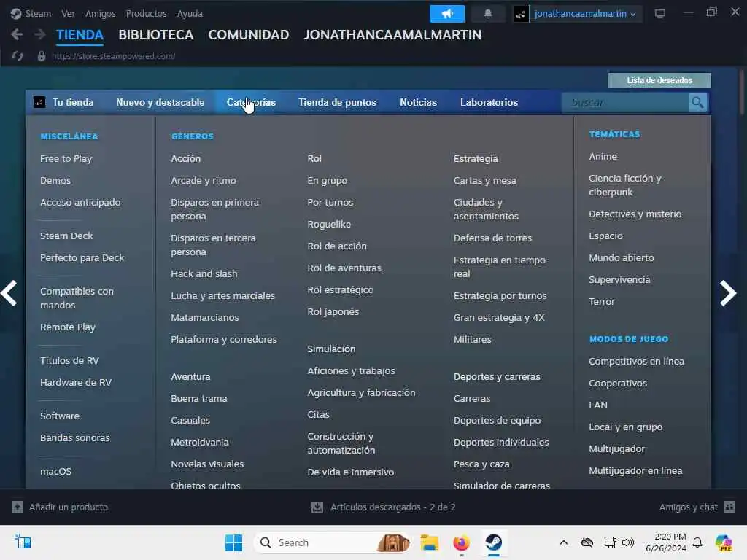747x560 pixels.
Task: Open the Terror theme
Action: tap(602, 301)
